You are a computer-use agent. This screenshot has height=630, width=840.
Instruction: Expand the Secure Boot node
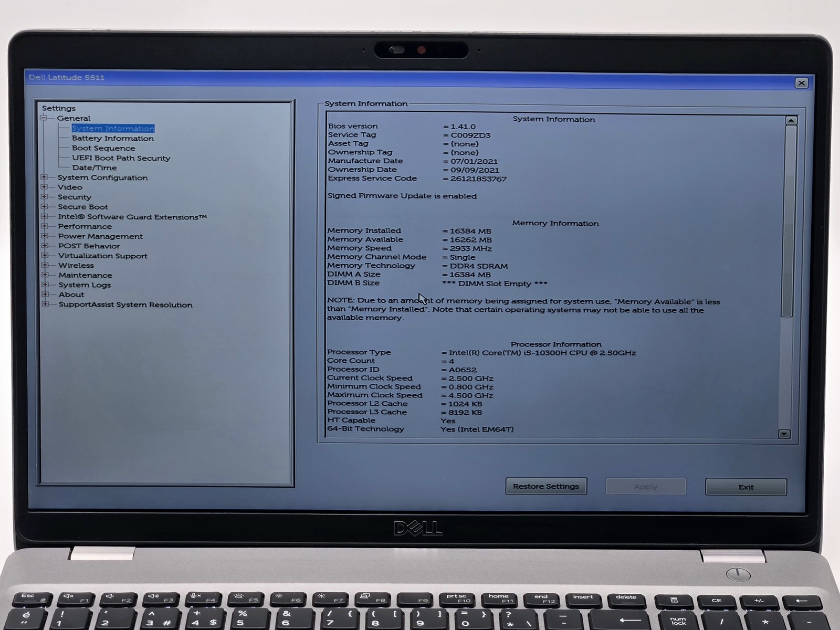click(45, 207)
